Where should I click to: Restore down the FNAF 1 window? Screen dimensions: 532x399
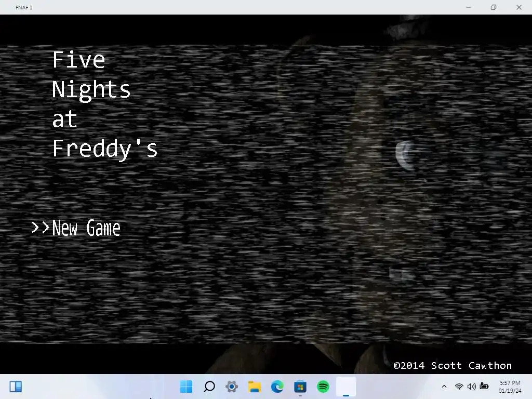pyautogui.click(x=494, y=7)
